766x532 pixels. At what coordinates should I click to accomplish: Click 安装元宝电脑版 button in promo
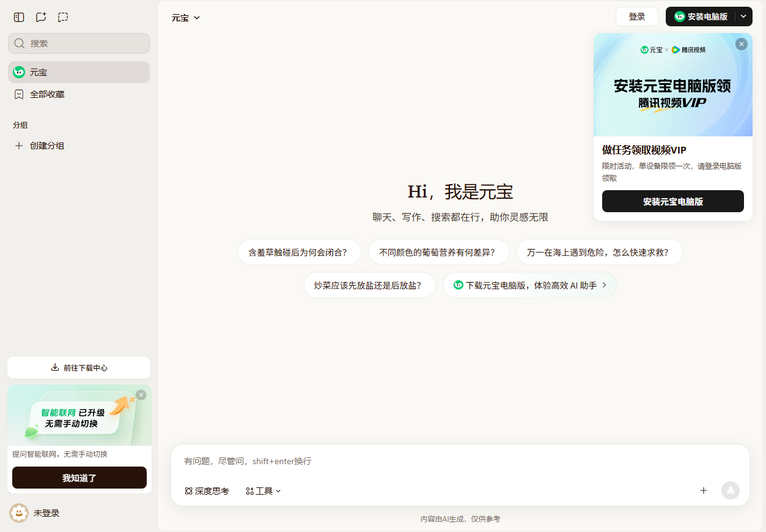[673, 201]
